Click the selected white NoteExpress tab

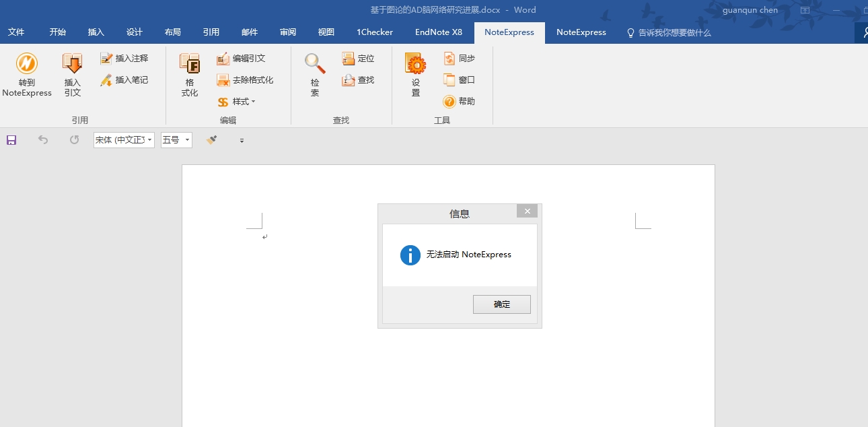[509, 32]
